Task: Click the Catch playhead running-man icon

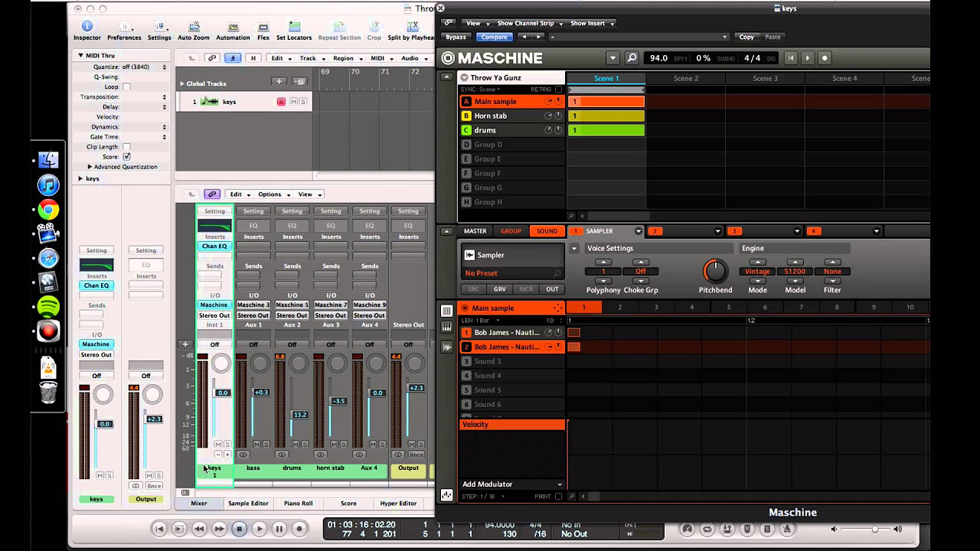Action: pos(232,58)
